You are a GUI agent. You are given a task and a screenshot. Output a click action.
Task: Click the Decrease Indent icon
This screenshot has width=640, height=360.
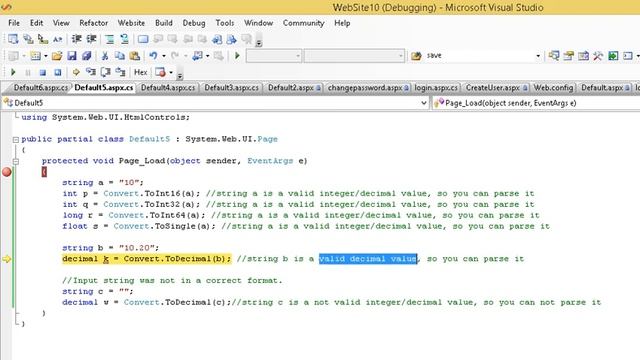[x=76, y=39]
